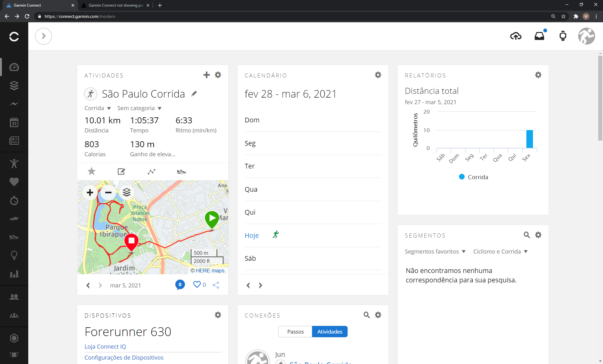Go to the previous calendar week

[x=248, y=285]
